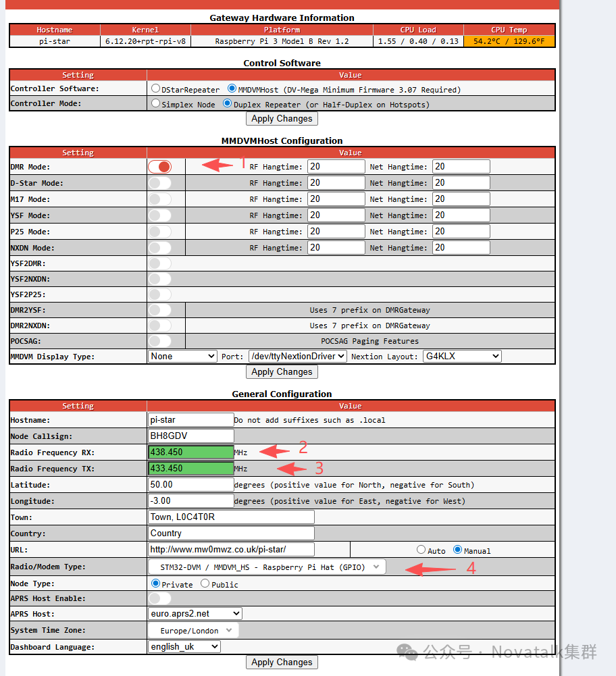The height and width of the screenshot is (676, 616).
Task: Edit Radio Frequency TX field
Action: (190, 468)
